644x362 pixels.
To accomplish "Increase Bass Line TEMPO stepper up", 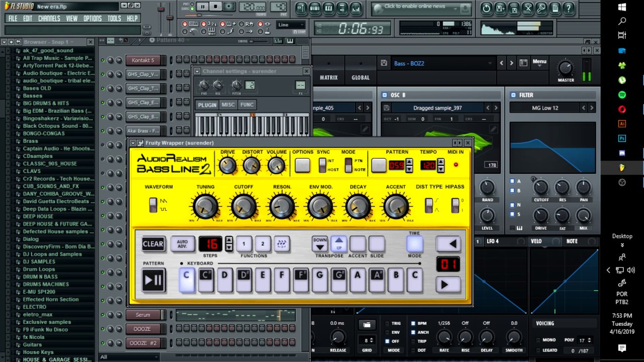I will coord(441,162).
